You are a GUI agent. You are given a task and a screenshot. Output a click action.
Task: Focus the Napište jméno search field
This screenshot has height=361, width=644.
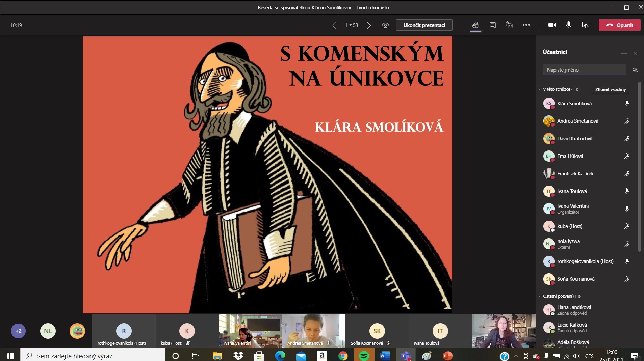pos(585,70)
